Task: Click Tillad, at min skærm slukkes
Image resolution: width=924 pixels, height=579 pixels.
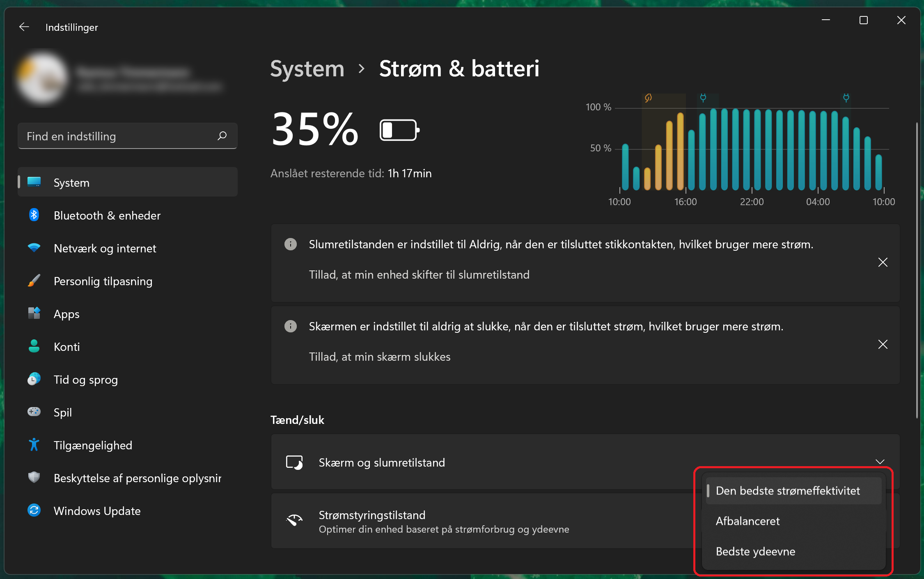Action: point(380,357)
